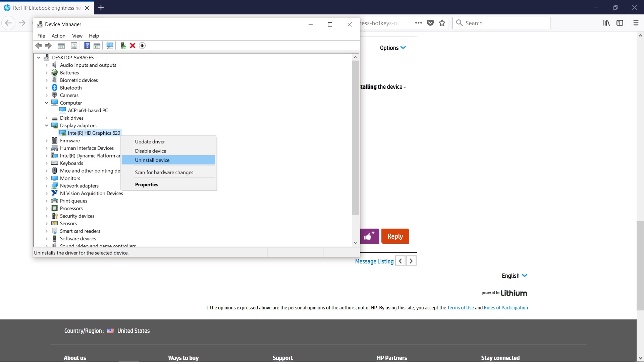Open the Action menu
644x362 pixels.
coord(58,36)
